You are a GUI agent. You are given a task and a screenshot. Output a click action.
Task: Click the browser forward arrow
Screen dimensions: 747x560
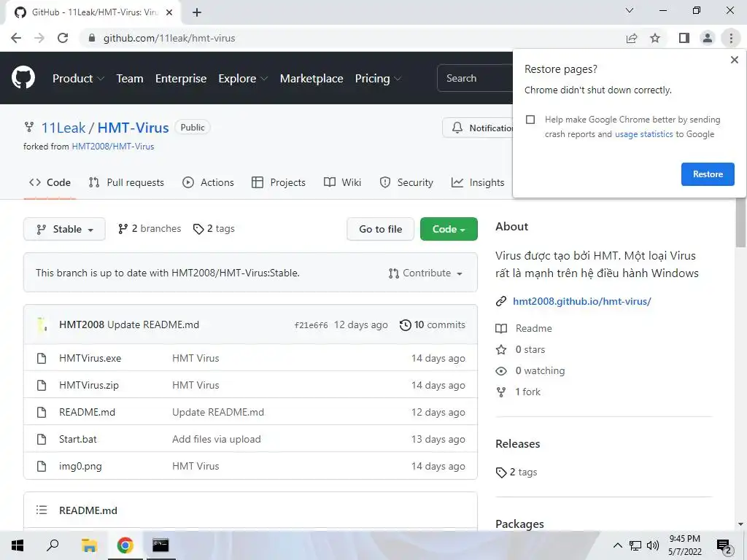[39, 38]
